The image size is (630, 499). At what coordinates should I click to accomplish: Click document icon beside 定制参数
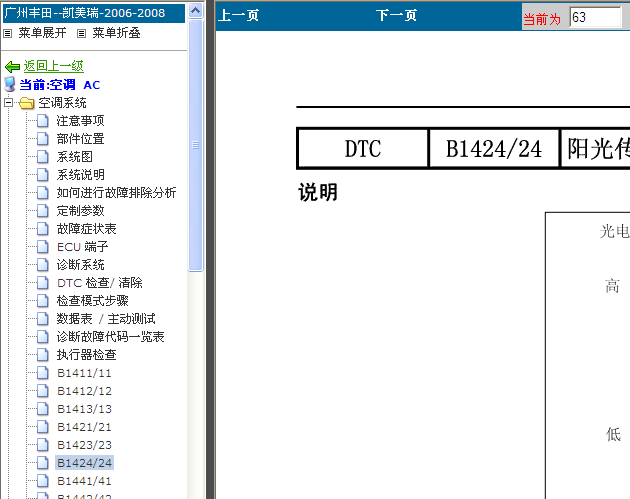pos(43,211)
